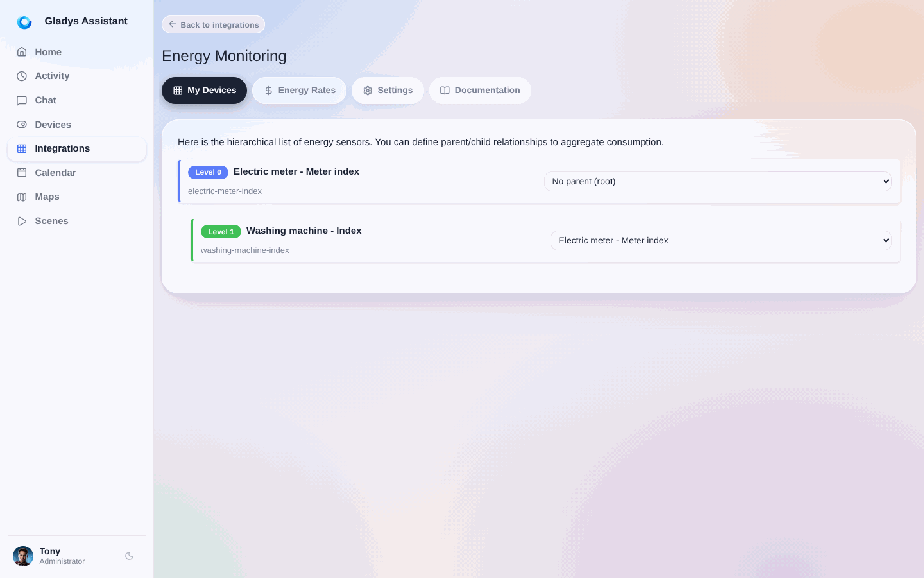This screenshot has width=924, height=578.
Task: Click the gear icon on Settings tab
Action: coord(368,91)
